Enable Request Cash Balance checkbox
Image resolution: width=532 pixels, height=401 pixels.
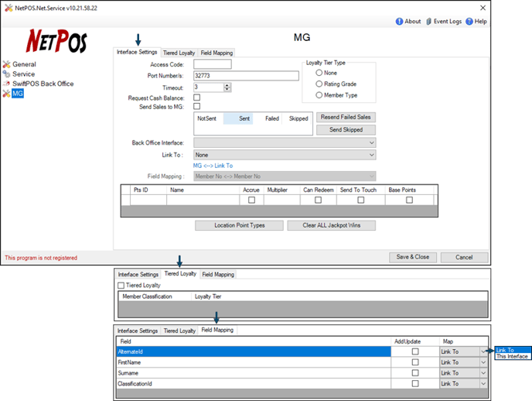[x=196, y=98]
